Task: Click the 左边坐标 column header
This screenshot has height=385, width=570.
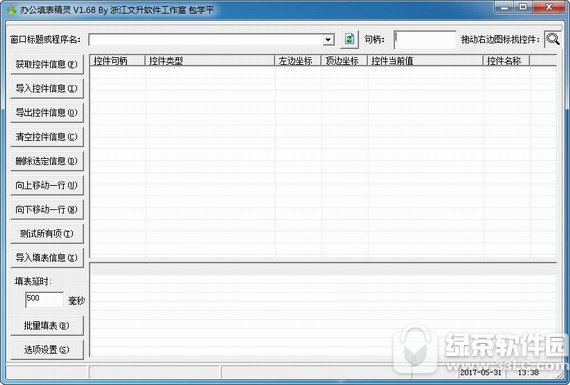Action: [x=298, y=61]
